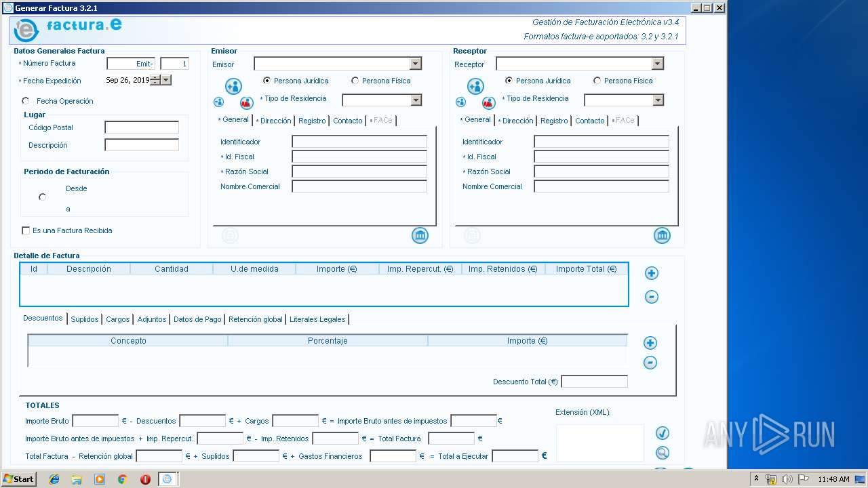This screenshot has width=868, height=488.
Task: Click the checkmark validate icon beside Extensión
Action: tap(663, 433)
